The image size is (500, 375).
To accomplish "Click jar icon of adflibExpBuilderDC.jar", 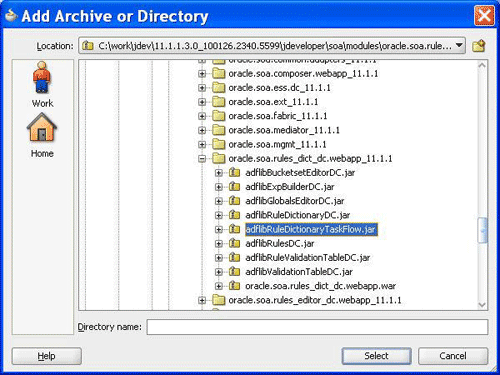I will (x=234, y=187).
